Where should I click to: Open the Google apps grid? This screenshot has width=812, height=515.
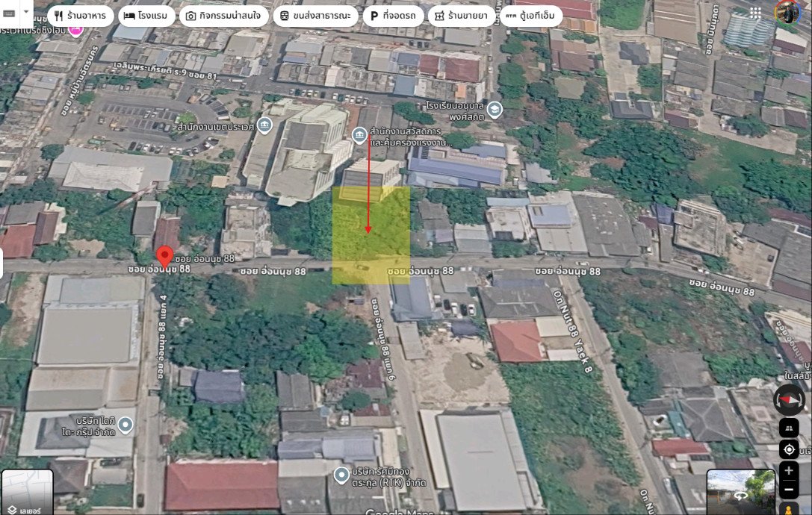coord(755,13)
